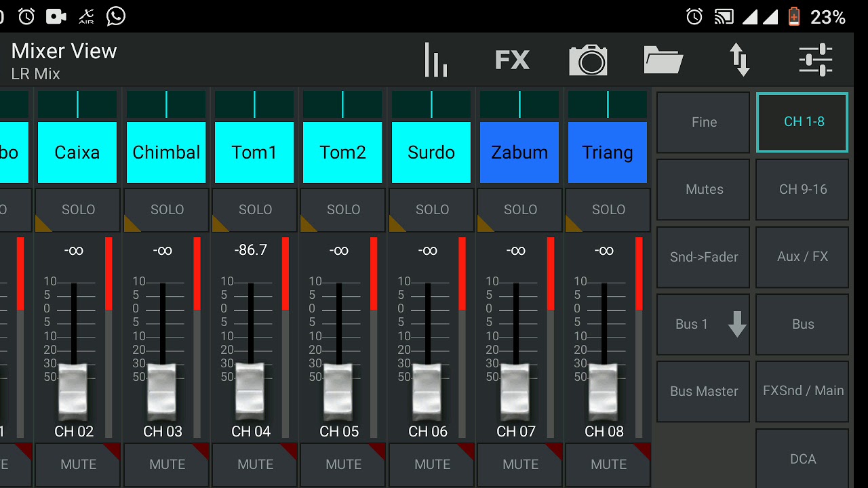Switch to the Bus layer
This screenshot has width=868, height=488.
click(803, 324)
